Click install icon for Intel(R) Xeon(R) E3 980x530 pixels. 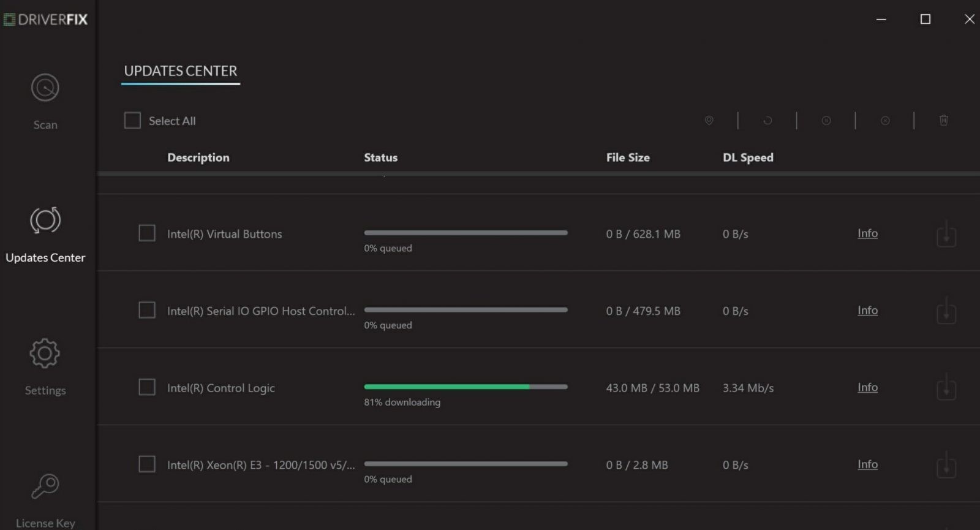tap(946, 465)
